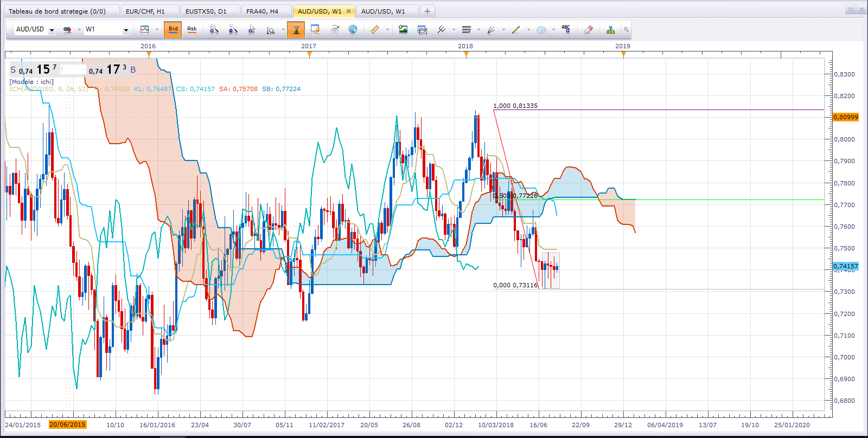Expand the pitchfork tool dropdown arrow

pyautogui.click(x=454, y=30)
